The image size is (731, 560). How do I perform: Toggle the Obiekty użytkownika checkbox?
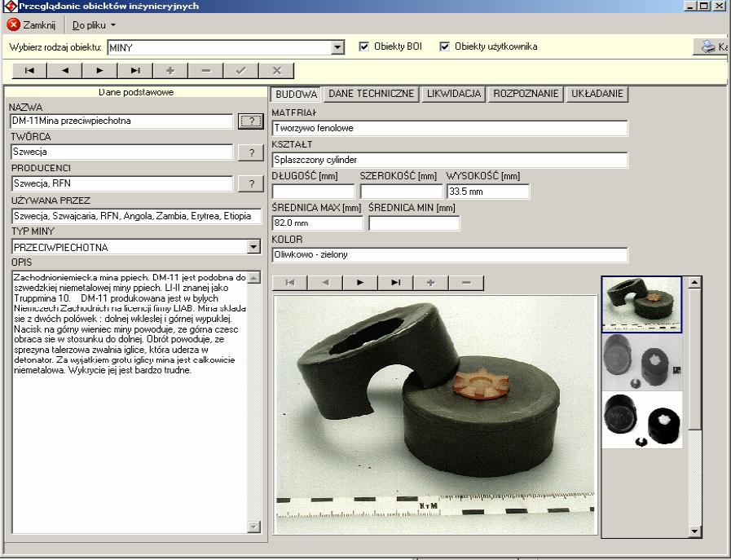[x=445, y=46]
